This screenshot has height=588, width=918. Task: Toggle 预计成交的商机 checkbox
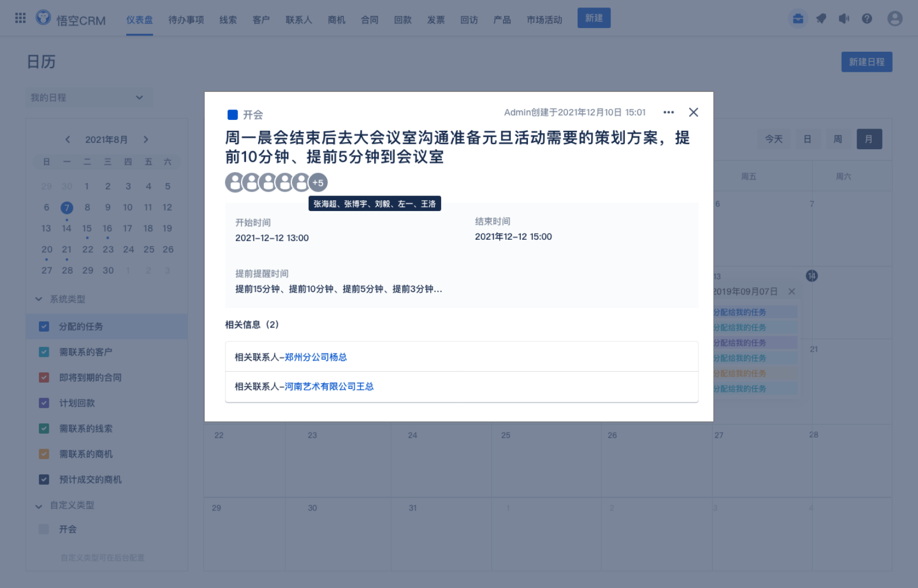(44, 480)
